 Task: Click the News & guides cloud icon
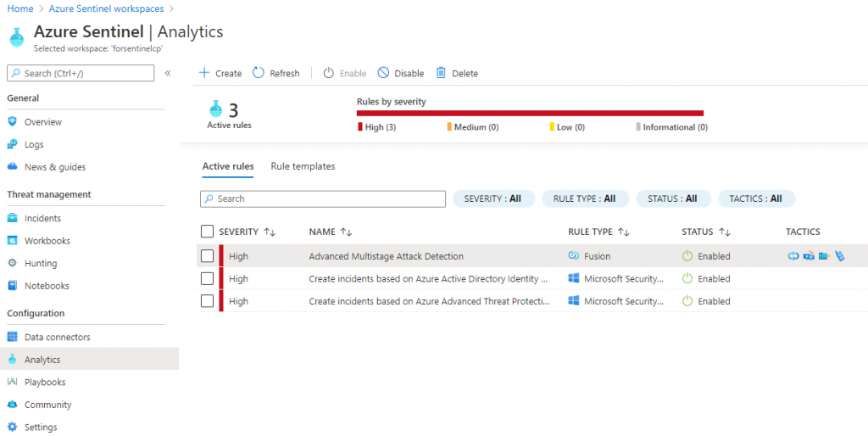tap(12, 167)
